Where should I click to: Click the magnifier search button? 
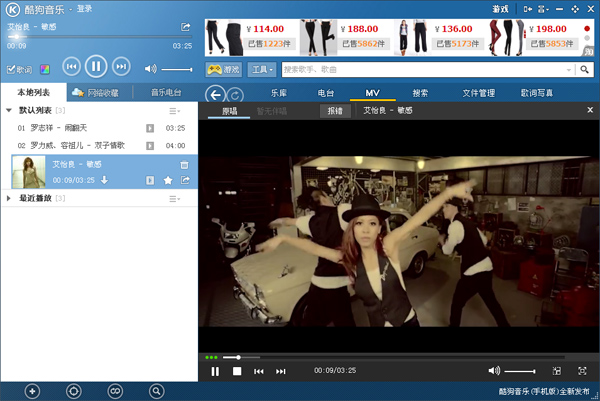pos(584,70)
